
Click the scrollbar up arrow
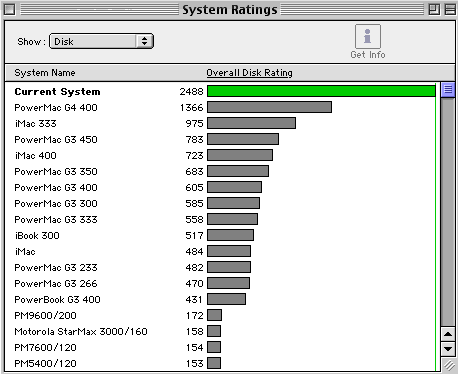pyautogui.click(x=448, y=334)
